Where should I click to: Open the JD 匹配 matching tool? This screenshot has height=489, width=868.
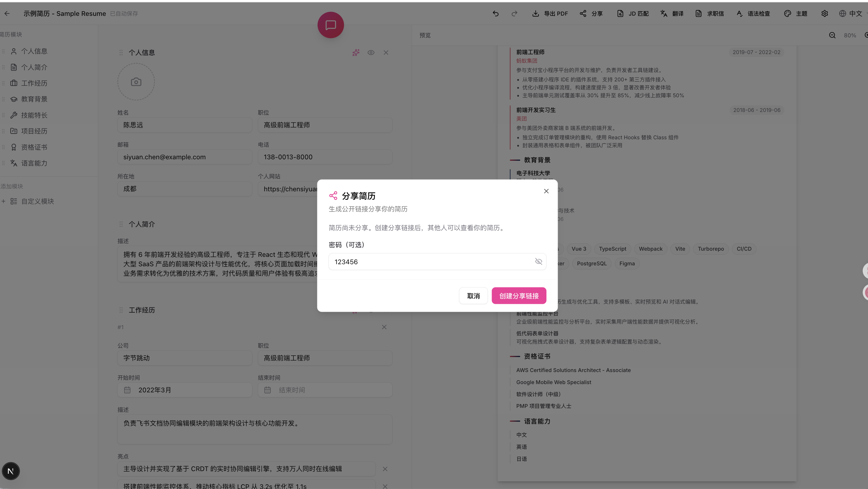[x=633, y=14]
